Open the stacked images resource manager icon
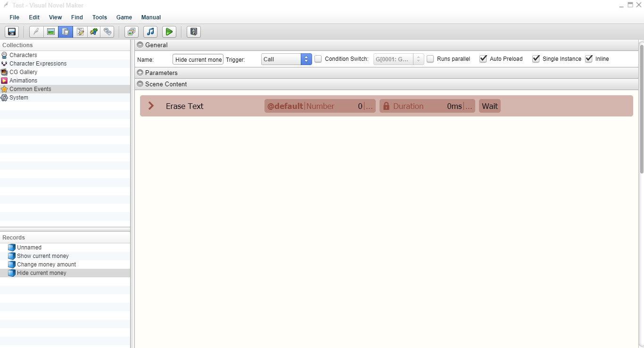The width and height of the screenshot is (644, 348). 132,32
